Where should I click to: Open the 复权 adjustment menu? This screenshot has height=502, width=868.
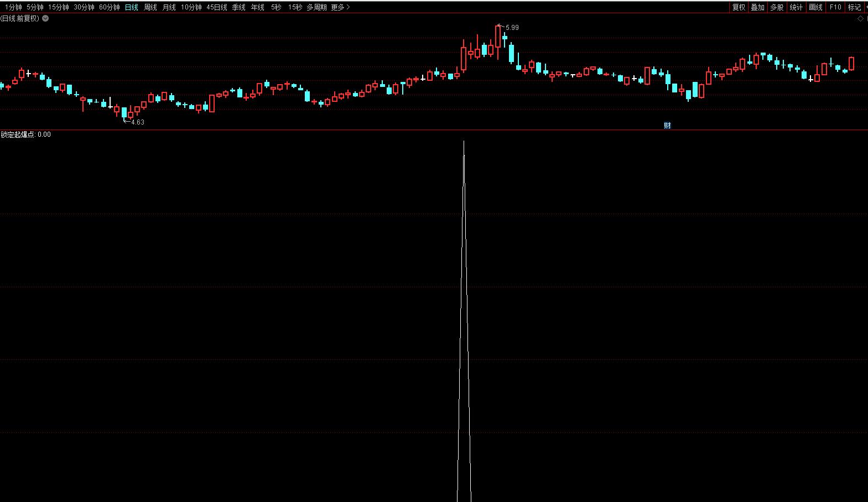[739, 7]
